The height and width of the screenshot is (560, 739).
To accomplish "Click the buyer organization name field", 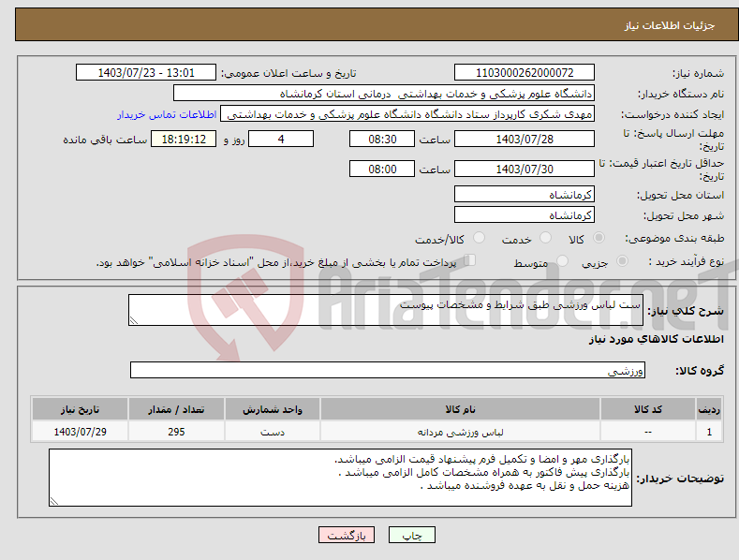I will 384,94.
